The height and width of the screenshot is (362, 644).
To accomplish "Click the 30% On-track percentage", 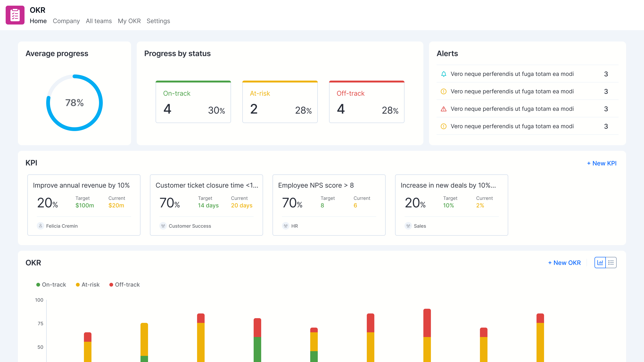I will coord(216,110).
